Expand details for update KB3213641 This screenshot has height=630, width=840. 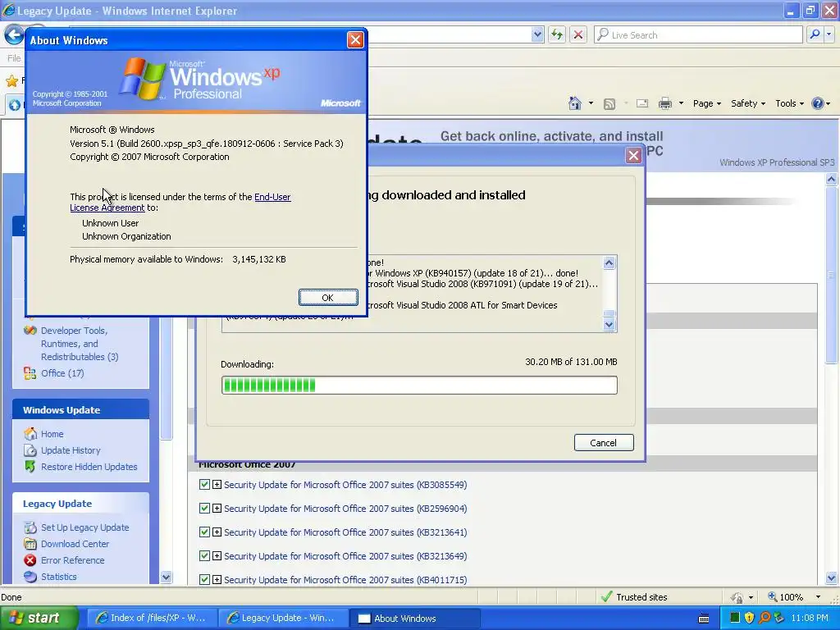coord(217,532)
